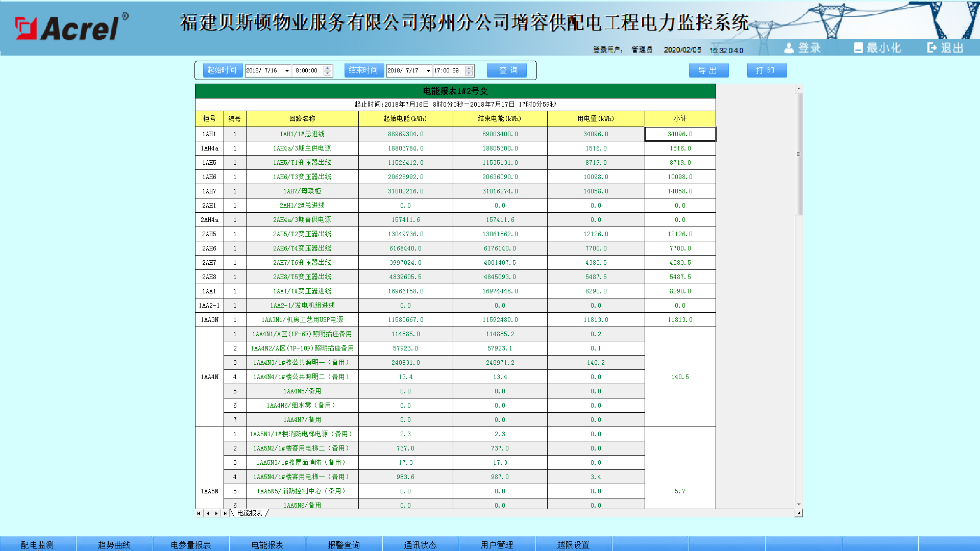Switch to 报警查询 tab

tap(344, 544)
